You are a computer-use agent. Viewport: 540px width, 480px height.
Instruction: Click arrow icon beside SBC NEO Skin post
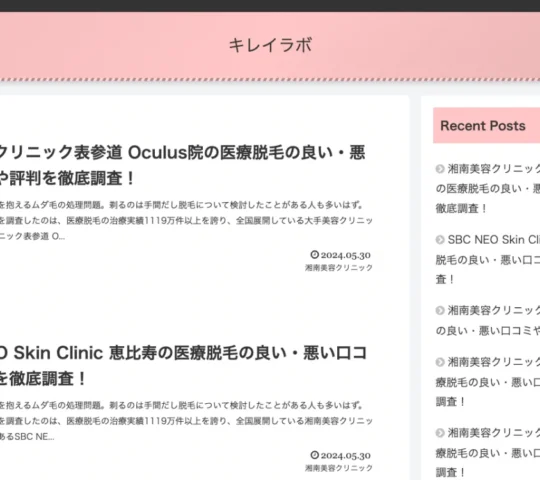[440, 240]
